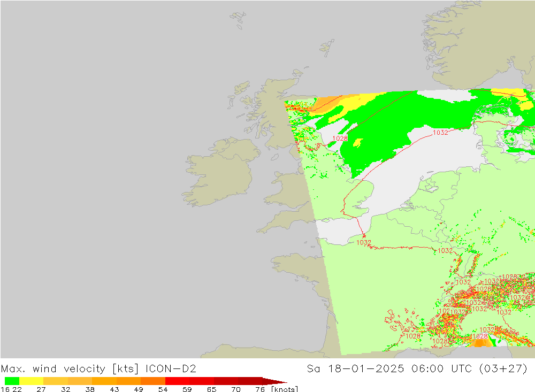535x392 pixels.
Task: Click the bright red 54–59 knots legend swatch
Action: point(178,381)
